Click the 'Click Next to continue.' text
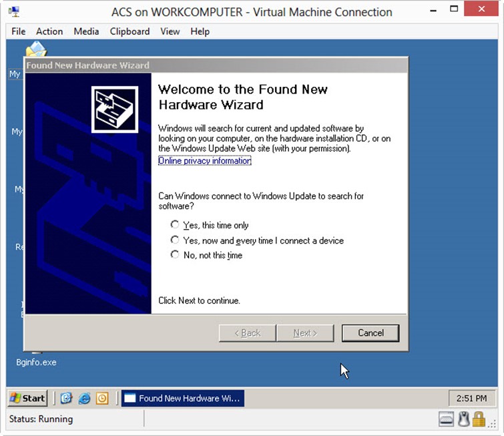504x436 pixels. point(199,300)
